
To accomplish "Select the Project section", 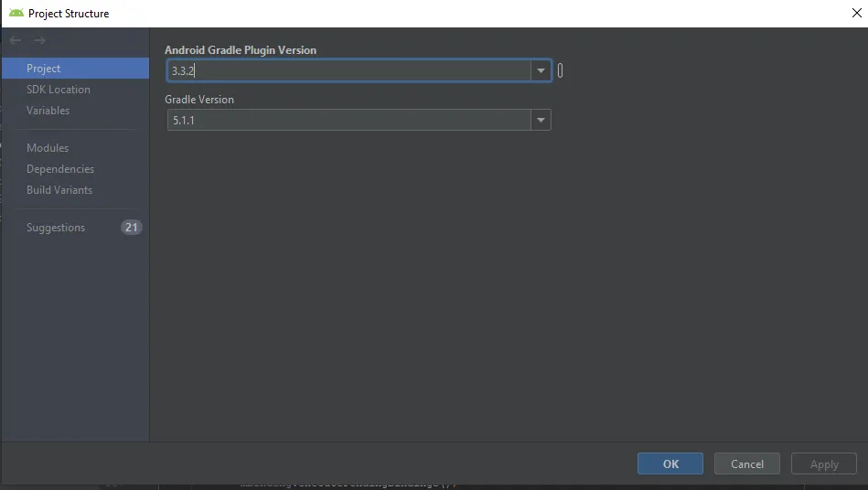I will 75,68.
